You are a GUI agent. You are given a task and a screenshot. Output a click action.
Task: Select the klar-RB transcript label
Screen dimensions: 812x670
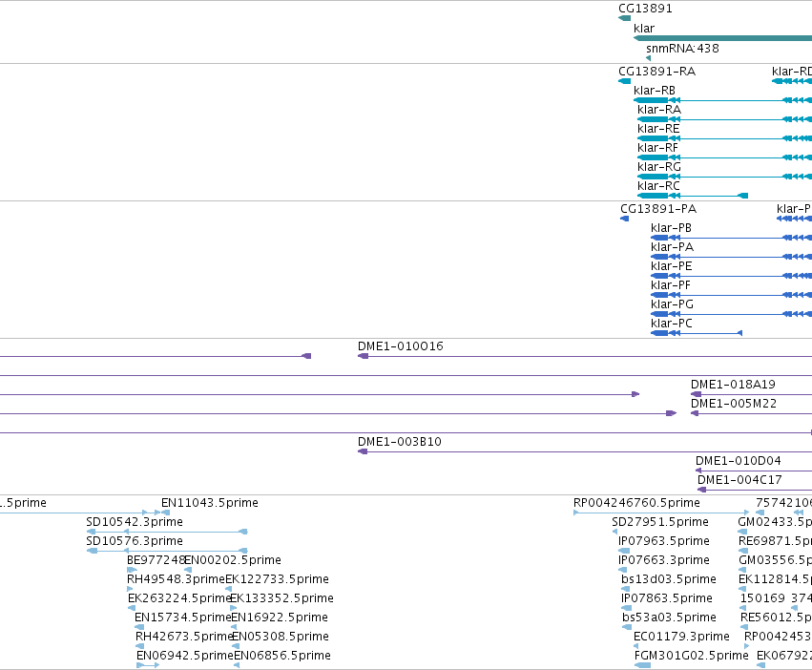tap(655, 91)
